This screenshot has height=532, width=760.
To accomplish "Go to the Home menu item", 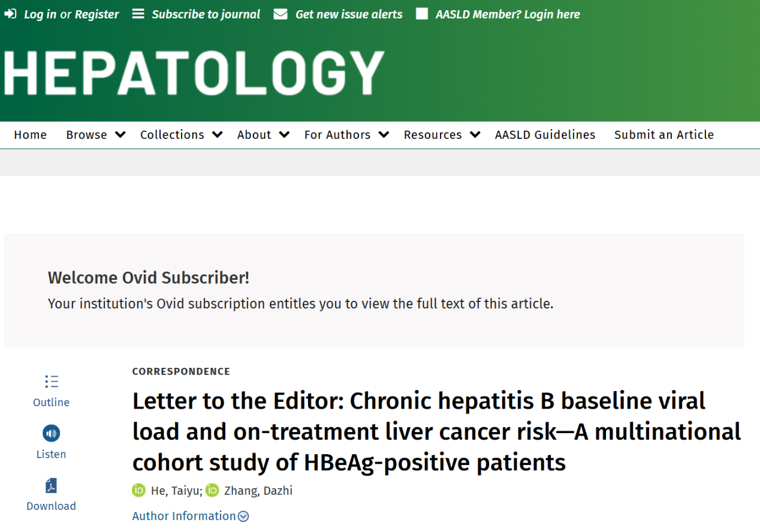I will pos(31,135).
